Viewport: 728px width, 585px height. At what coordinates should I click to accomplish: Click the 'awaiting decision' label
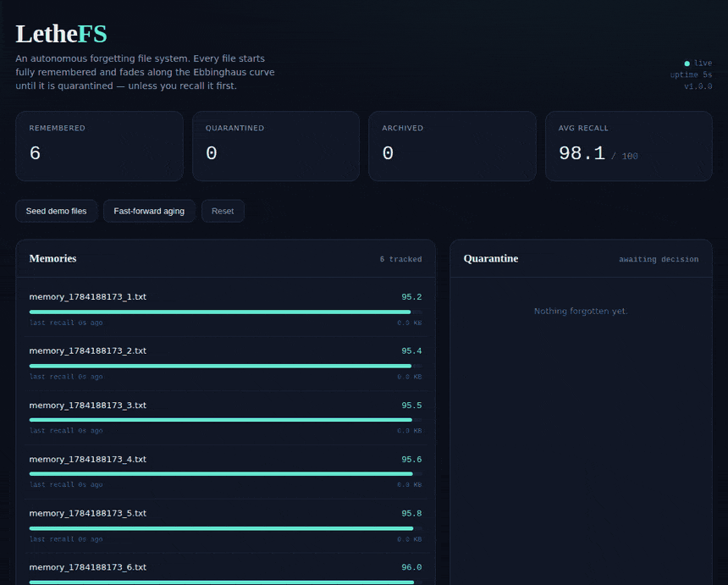pyautogui.click(x=659, y=259)
